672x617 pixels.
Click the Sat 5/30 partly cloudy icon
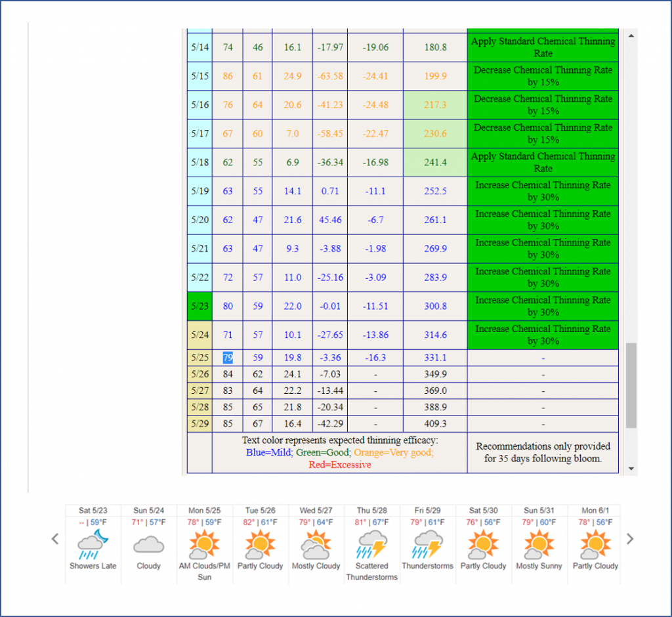tap(484, 544)
